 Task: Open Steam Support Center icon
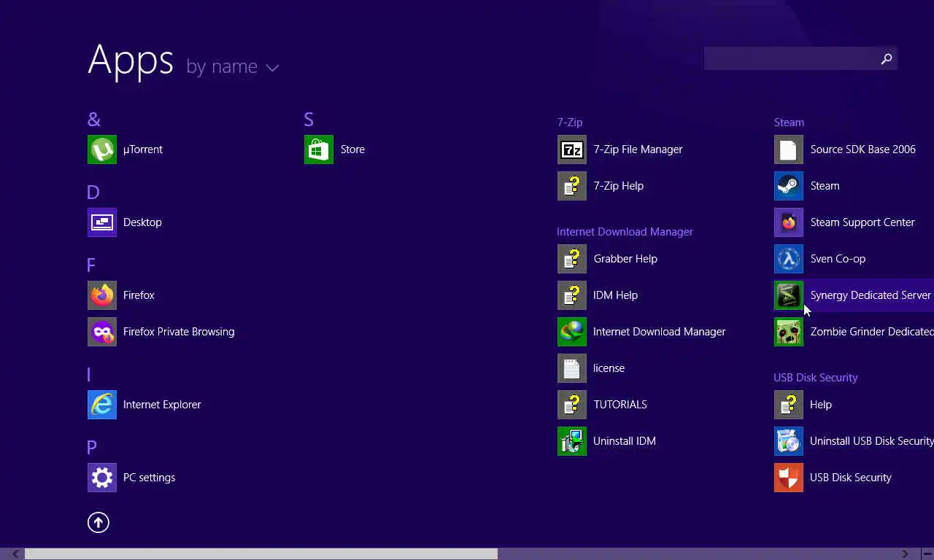[x=789, y=222]
